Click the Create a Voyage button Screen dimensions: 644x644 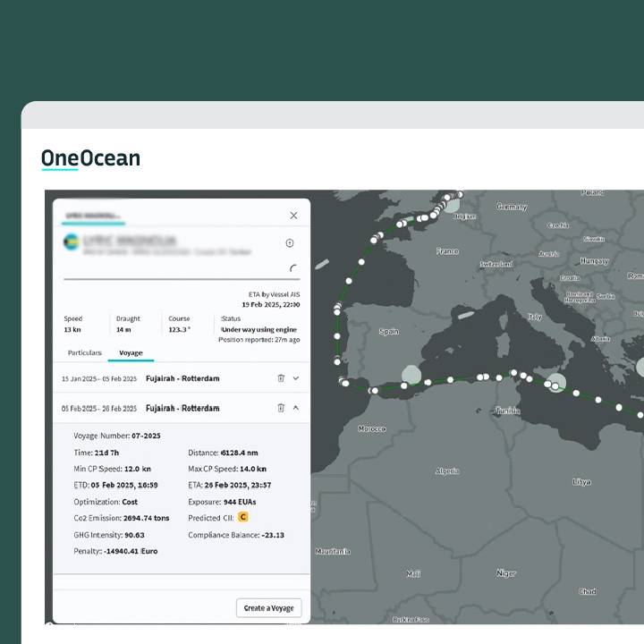[268, 607]
